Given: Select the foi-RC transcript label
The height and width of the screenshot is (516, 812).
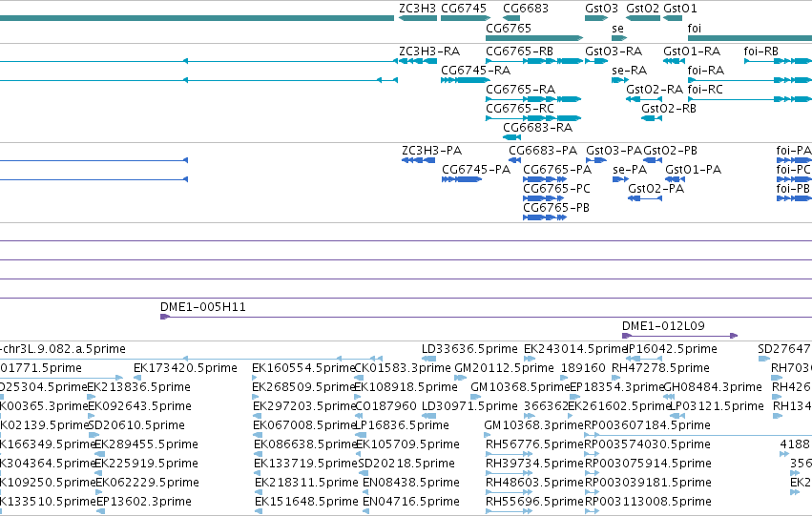Looking at the screenshot, I should point(705,90).
